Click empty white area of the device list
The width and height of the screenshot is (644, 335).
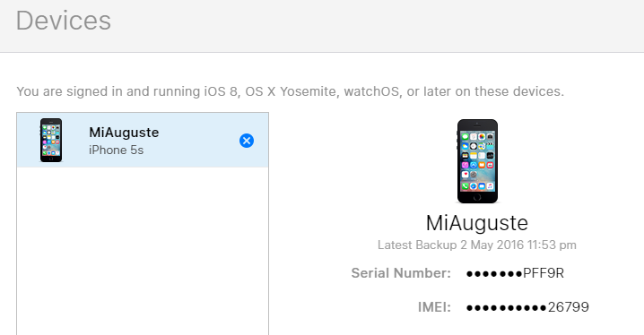click(x=143, y=250)
